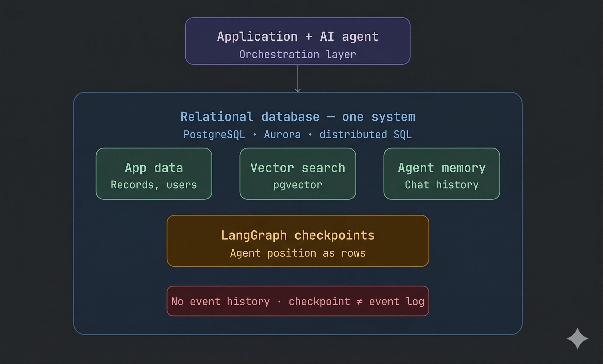Click the Records, users subtitle
This screenshot has width=603, height=364.
[x=154, y=185]
